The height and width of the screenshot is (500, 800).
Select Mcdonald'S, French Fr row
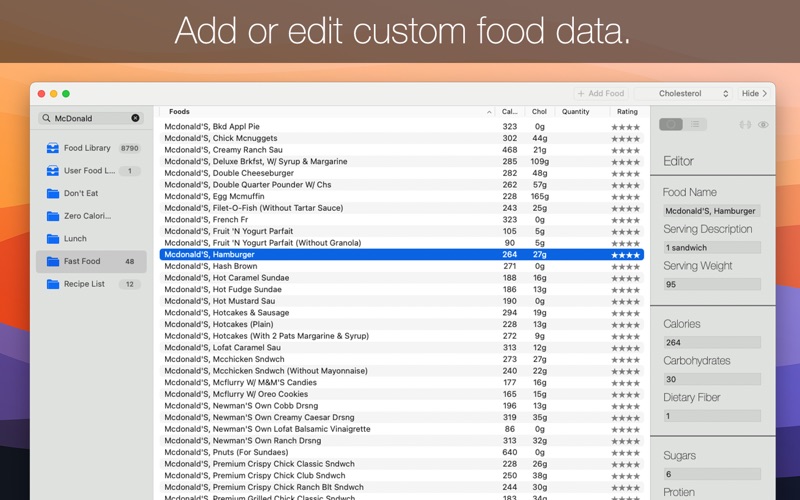pos(402,219)
